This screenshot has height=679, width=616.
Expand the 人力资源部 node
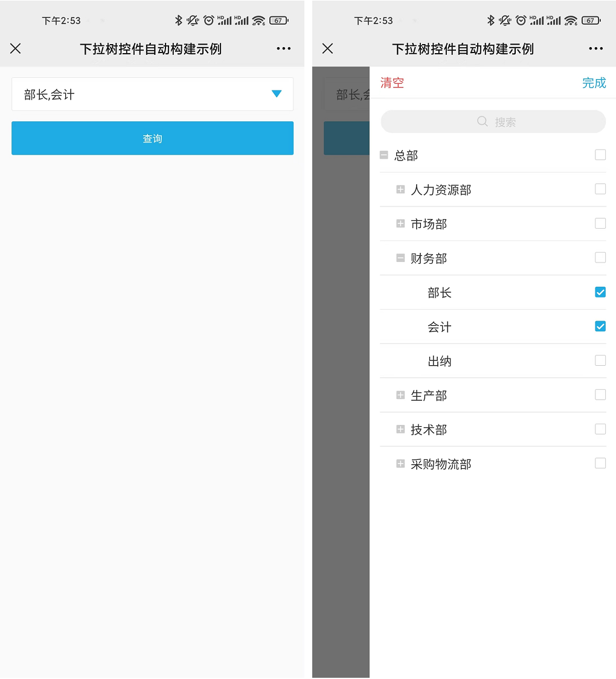pos(400,190)
